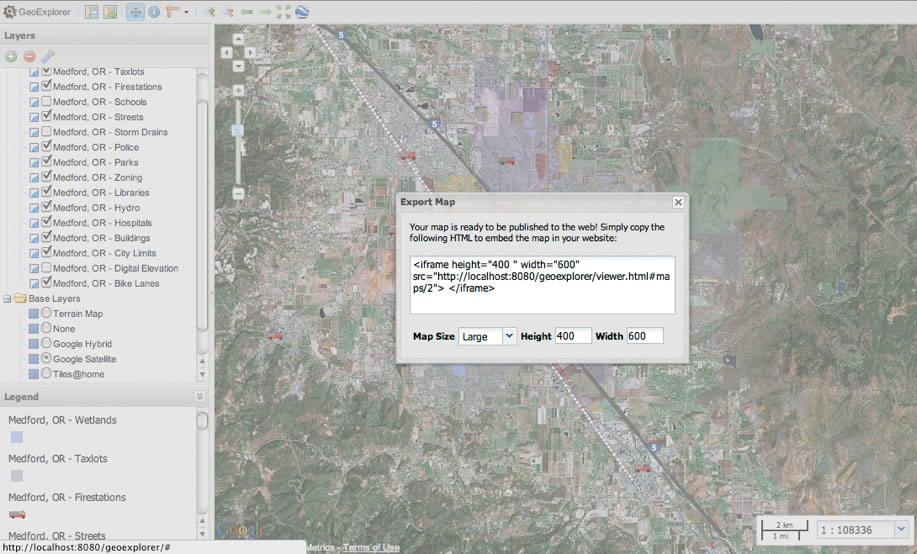
Task: Open the measure tool dropdown arrow
Action: 186,13
